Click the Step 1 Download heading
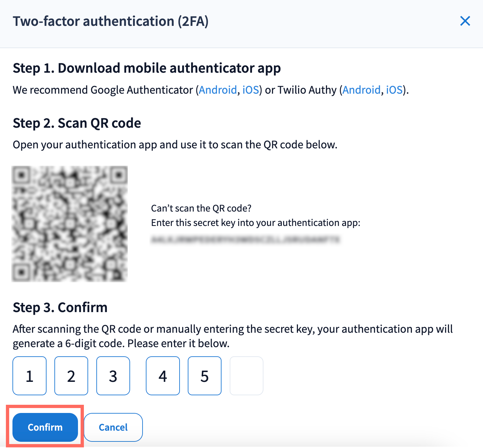 (146, 68)
